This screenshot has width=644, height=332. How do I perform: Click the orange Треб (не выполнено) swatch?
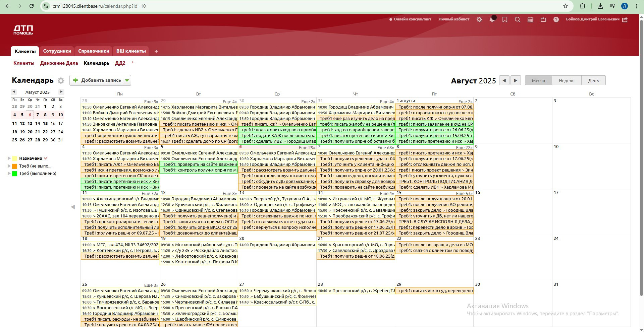(x=15, y=166)
